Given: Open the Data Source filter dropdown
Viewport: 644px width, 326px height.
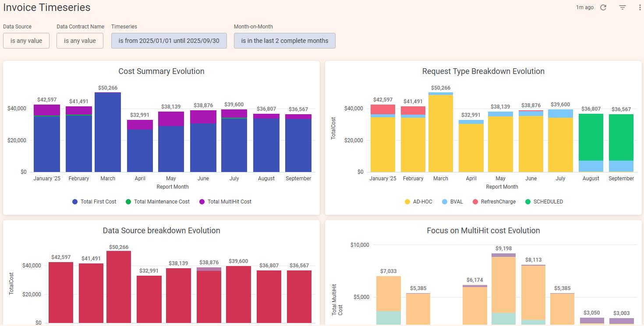Looking at the screenshot, I should pos(26,41).
